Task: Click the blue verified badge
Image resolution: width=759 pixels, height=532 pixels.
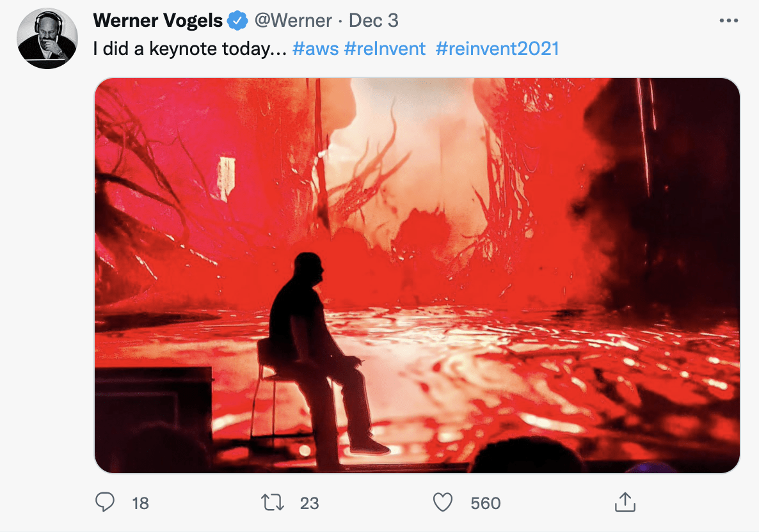Action: pos(237,21)
